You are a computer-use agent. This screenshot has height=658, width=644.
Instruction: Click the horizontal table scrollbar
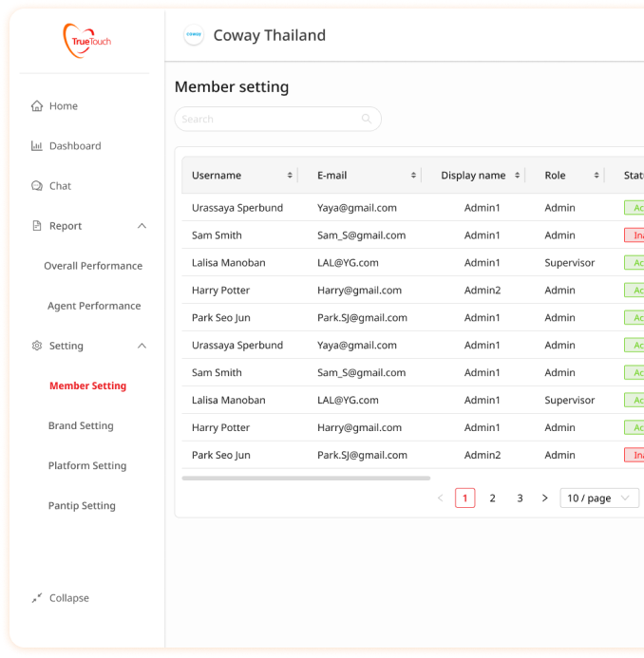(x=306, y=479)
